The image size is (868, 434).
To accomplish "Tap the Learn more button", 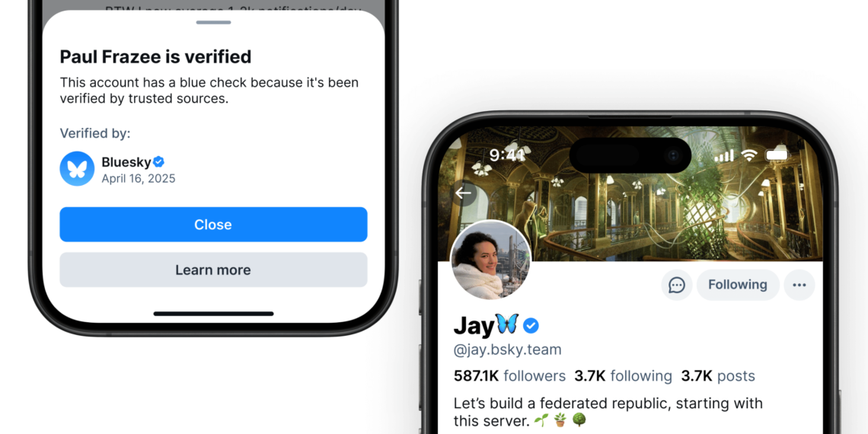I will pyautogui.click(x=213, y=270).
